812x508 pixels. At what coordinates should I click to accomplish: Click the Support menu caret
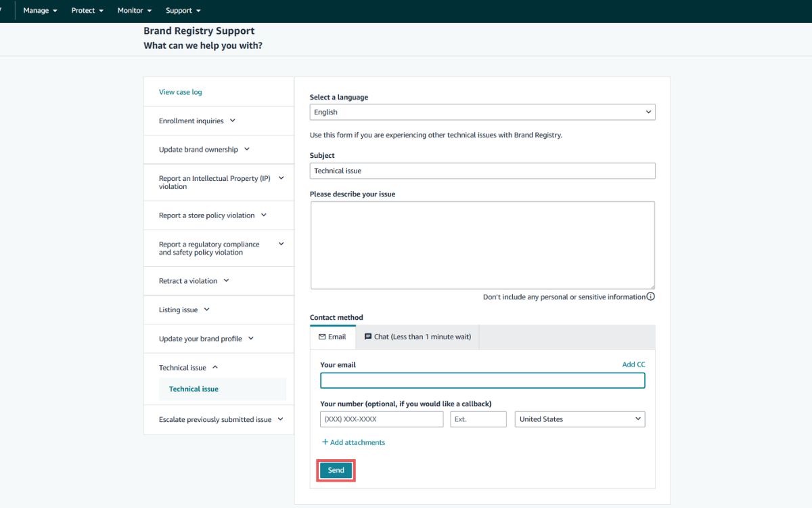coord(198,11)
